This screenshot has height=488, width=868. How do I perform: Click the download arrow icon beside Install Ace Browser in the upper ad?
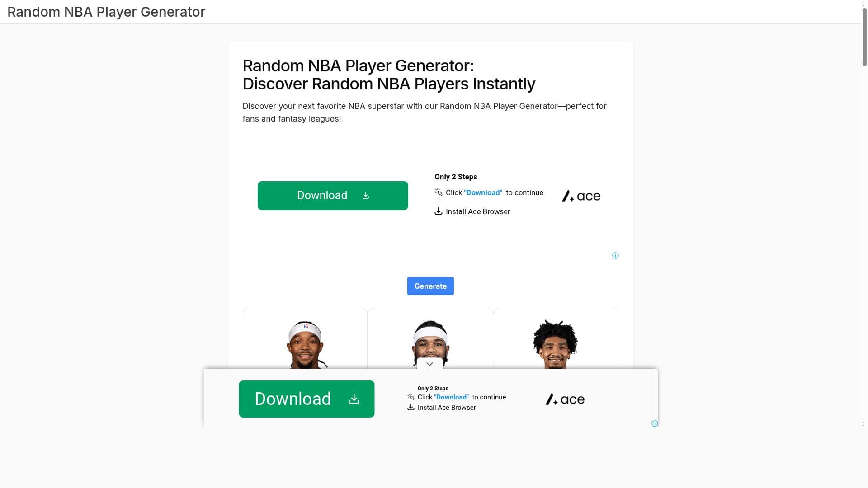(438, 211)
